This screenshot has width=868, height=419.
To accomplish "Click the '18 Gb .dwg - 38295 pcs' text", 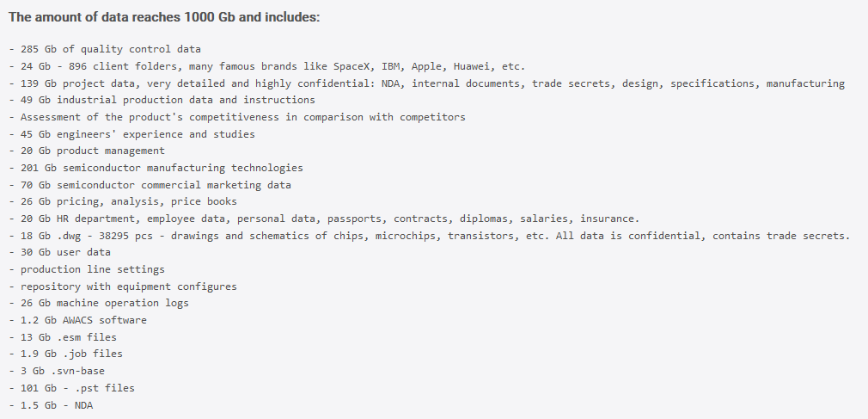I will click(430, 236).
